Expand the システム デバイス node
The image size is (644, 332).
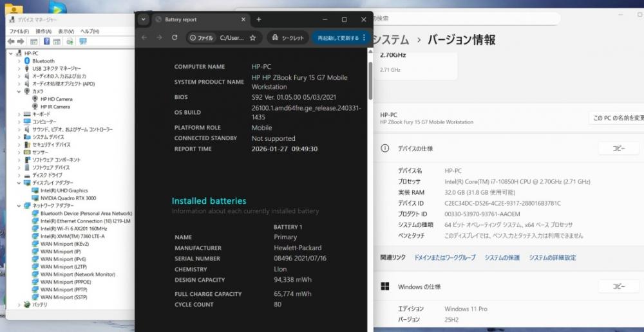click(19, 137)
